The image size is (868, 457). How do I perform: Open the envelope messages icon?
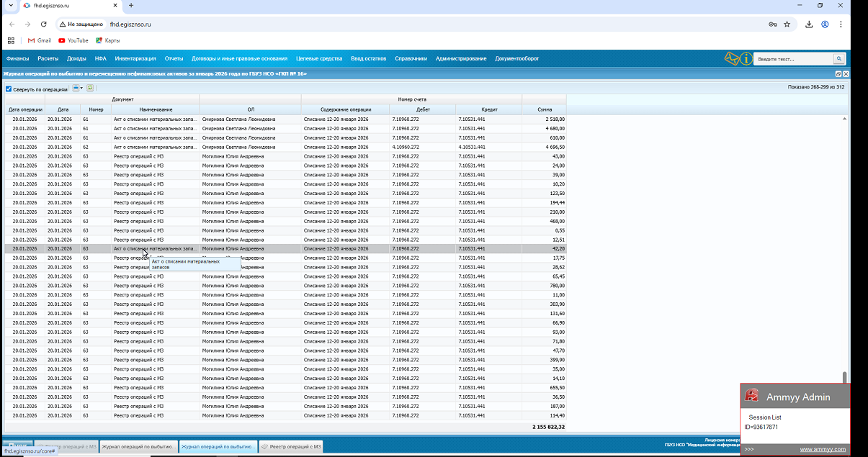732,58
